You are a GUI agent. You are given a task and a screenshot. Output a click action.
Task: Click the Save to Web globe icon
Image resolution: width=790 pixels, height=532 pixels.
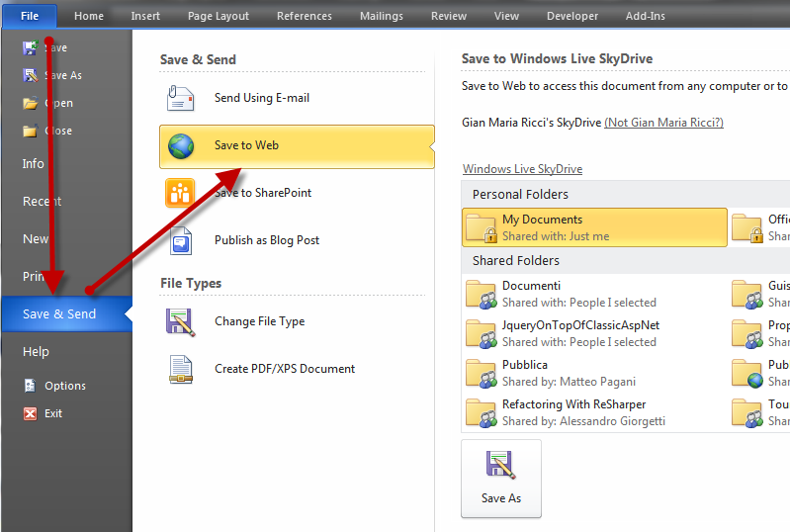pyautogui.click(x=180, y=146)
